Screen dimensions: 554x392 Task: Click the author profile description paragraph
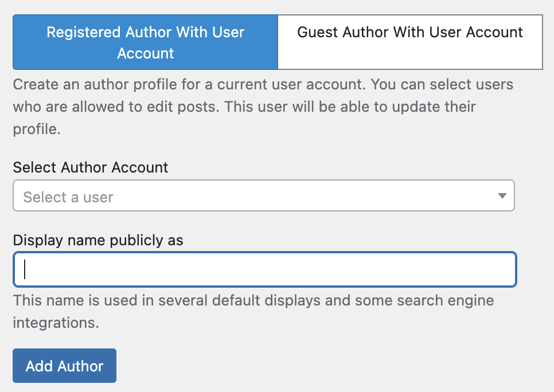[263, 106]
